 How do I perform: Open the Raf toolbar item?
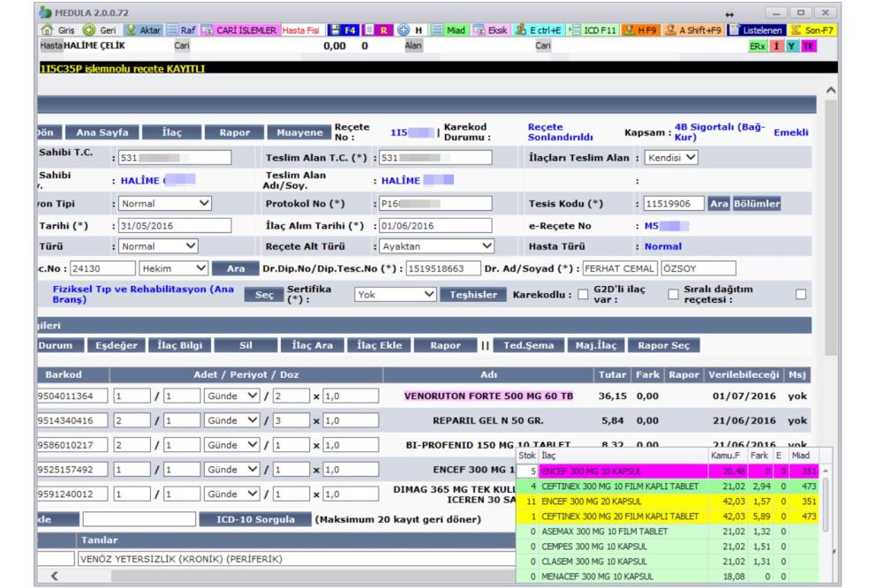click(x=181, y=30)
